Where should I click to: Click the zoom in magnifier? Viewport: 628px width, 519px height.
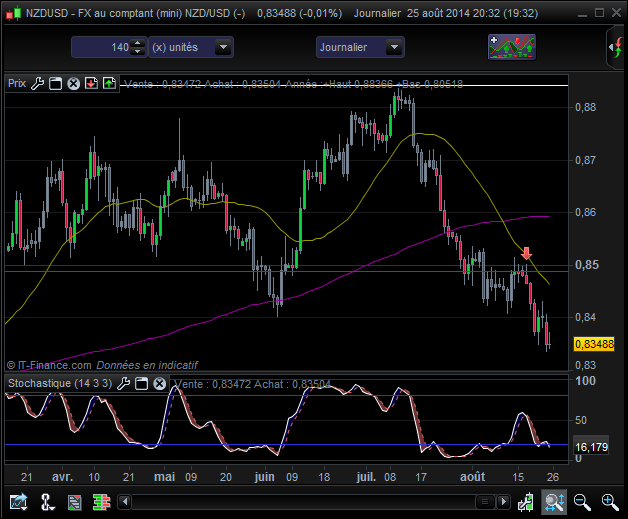610,502
